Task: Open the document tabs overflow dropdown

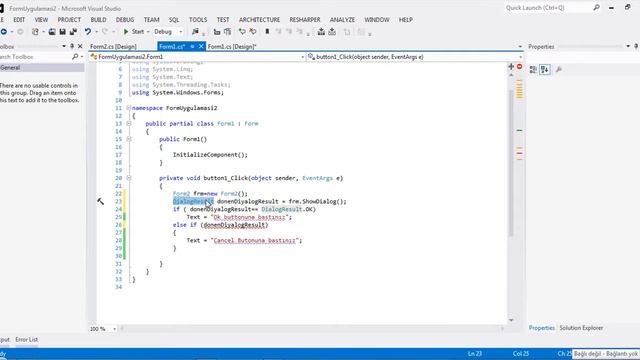Action: [x=520, y=47]
